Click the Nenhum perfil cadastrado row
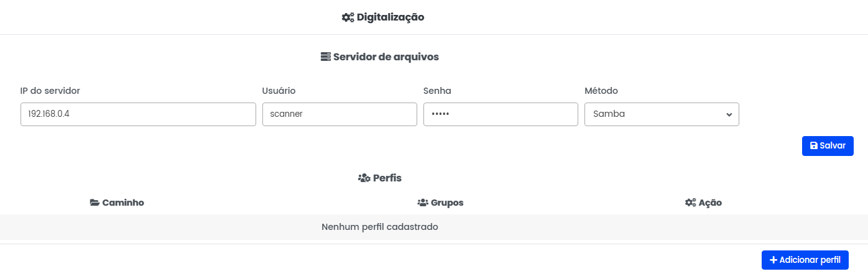Image resolution: width=868 pixels, height=279 pixels. pos(380,227)
